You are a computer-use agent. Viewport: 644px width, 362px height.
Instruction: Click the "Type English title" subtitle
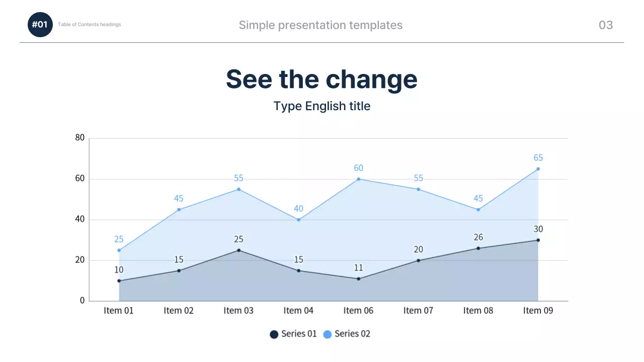point(321,106)
